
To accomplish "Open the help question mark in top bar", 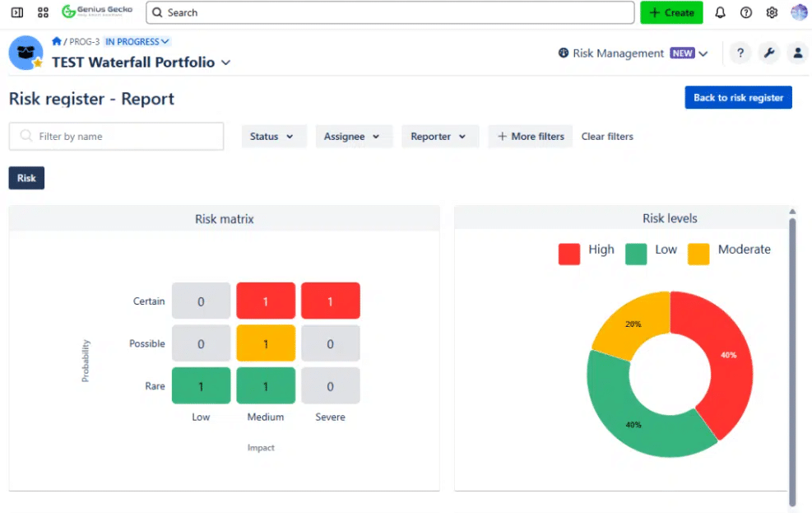I will [746, 12].
